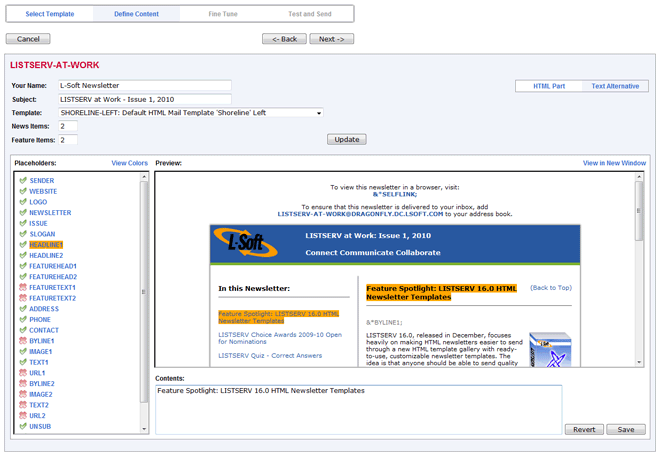Click the check icon beside CONTACT
The height and width of the screenshot is (456, 660).
pyautogui.click(x=23, y=330)
